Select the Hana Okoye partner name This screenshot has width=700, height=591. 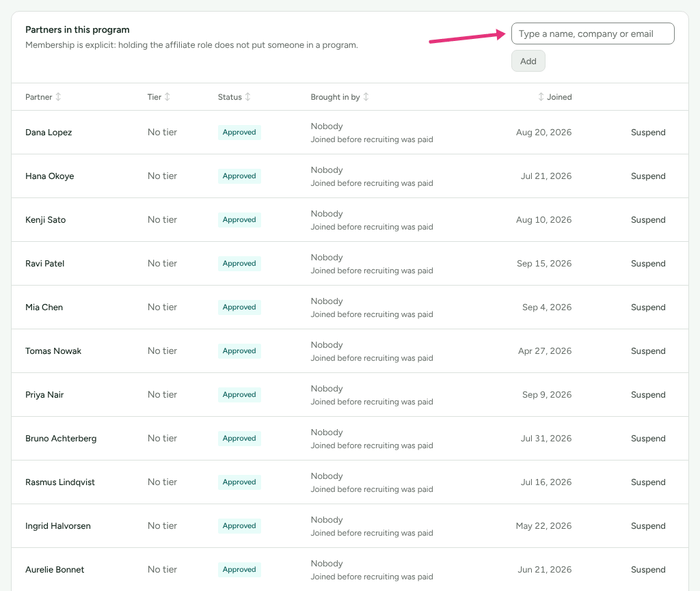(x=49, y=176)
